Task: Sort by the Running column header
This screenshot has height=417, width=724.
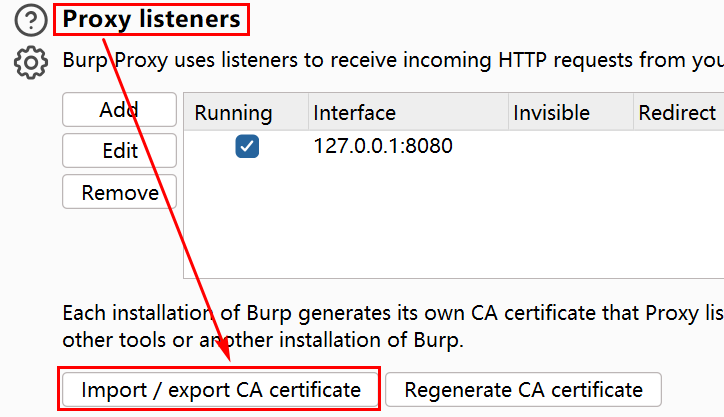Action: (x=247, y=112)
